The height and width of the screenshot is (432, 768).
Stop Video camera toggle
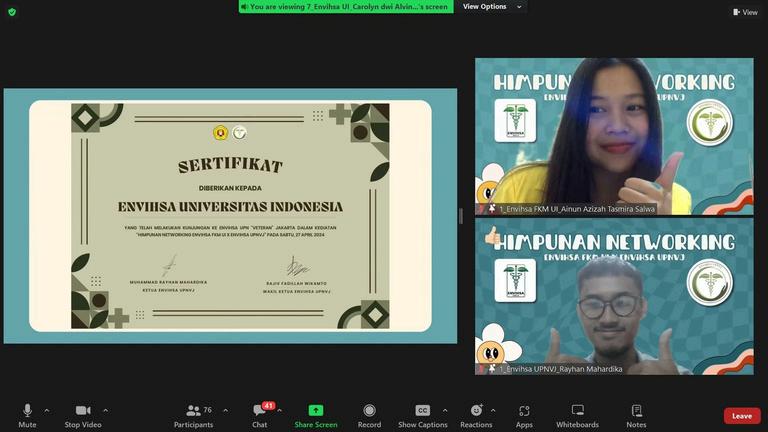click(83, 416)
